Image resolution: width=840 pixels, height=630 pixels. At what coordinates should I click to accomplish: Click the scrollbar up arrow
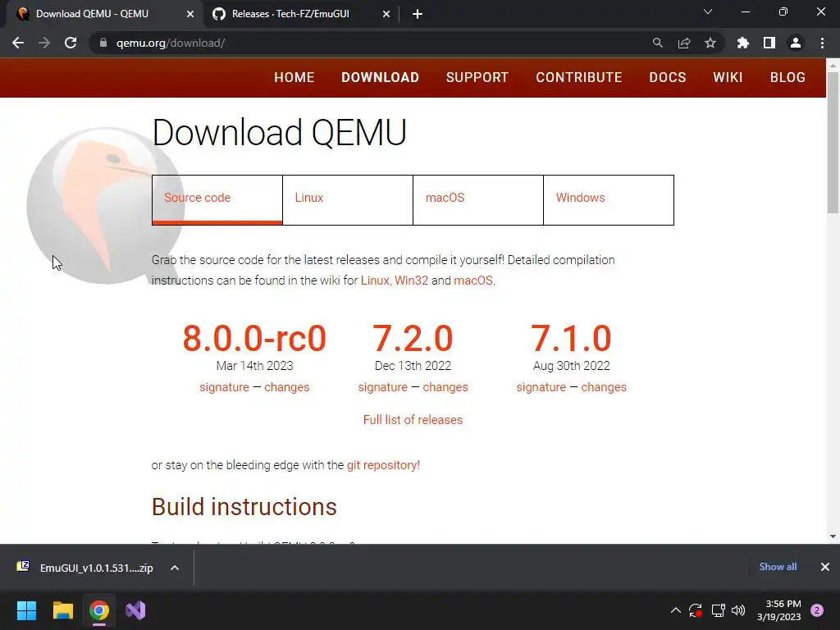click(833, 66)
